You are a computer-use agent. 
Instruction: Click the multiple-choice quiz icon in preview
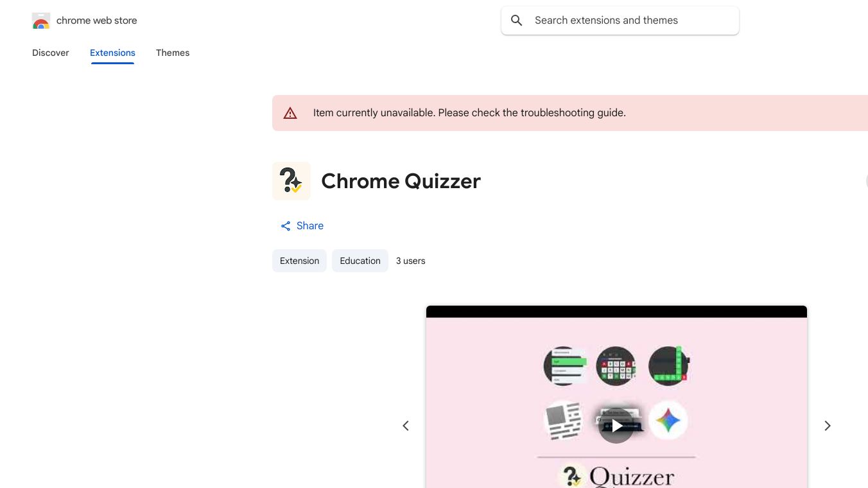click(x=564, y=366)
